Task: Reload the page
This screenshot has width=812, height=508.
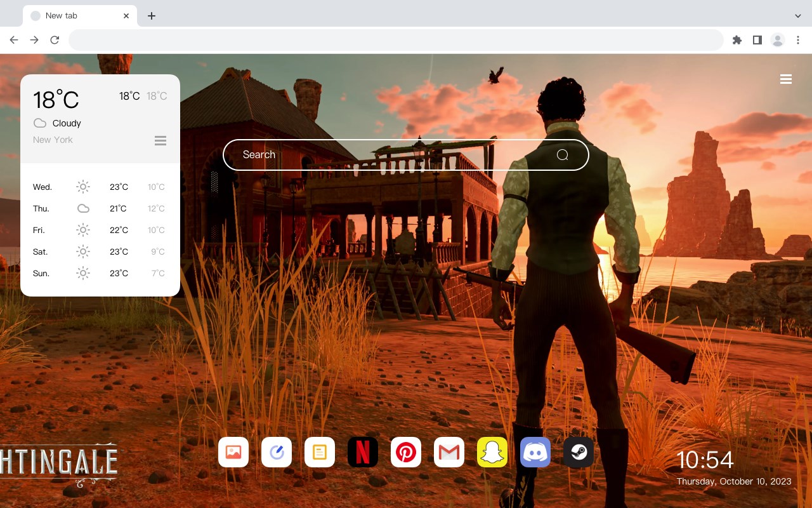Action: tap(55, 40)
